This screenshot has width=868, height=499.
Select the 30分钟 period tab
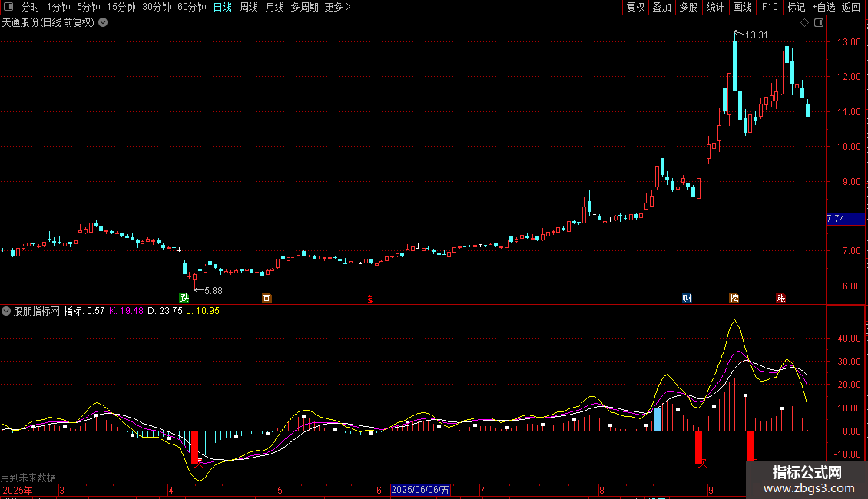(157, 7)
